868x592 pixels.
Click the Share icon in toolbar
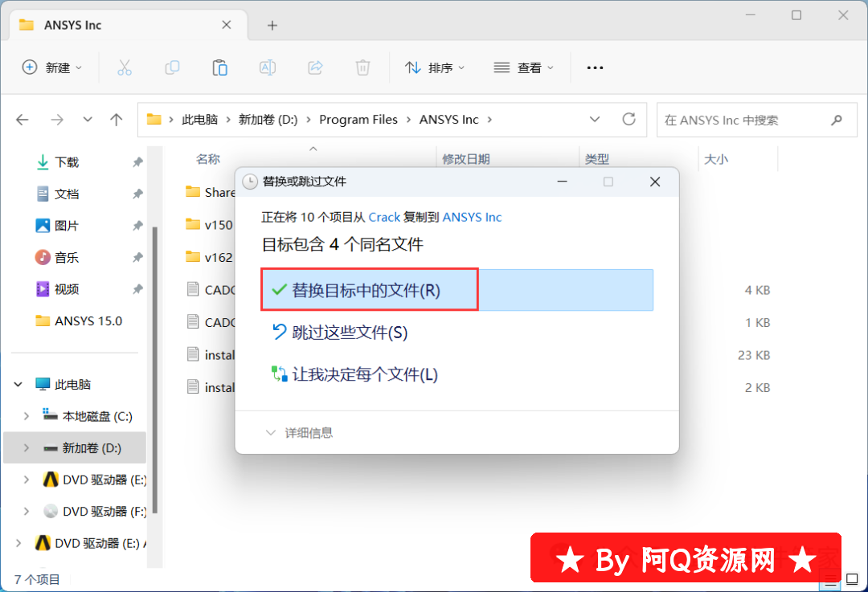315,67
